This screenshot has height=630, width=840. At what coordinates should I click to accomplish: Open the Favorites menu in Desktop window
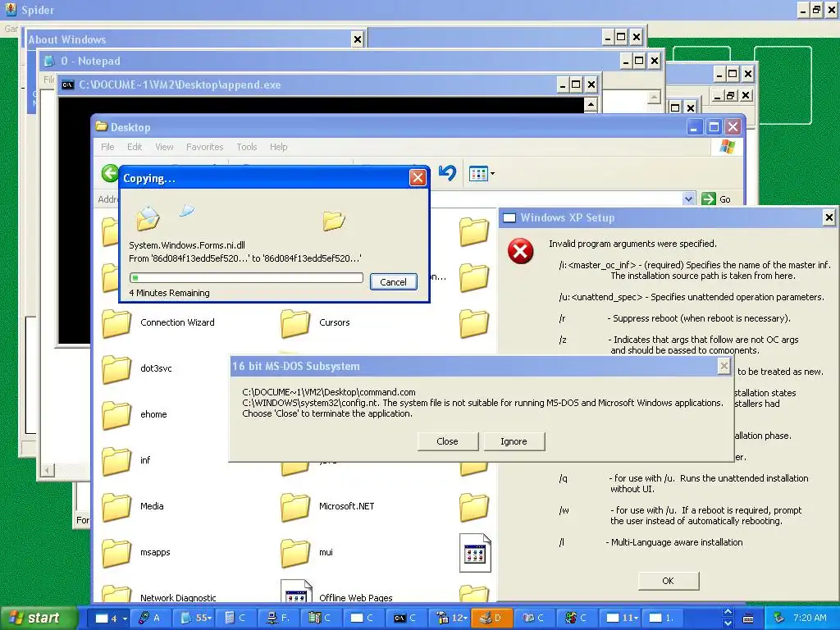pos(204,147)
